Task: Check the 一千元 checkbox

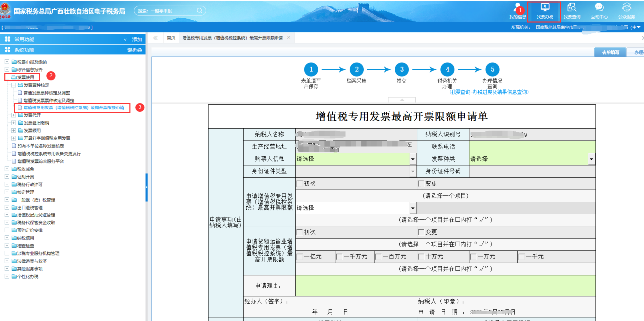Action: (x=521, y=257)
